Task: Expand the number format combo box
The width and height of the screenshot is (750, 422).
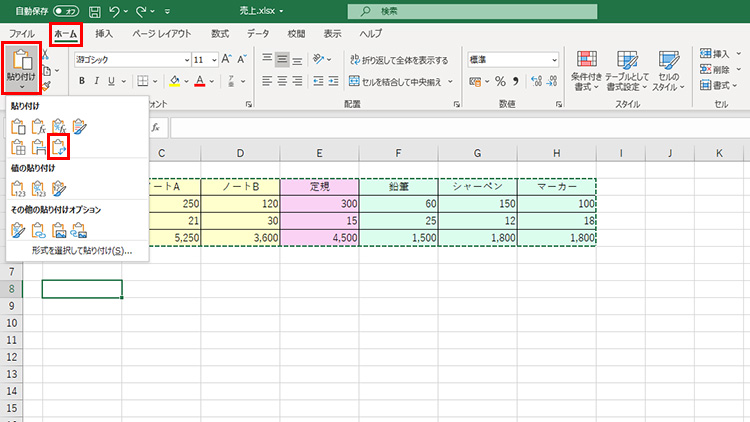Action: (x=555, y=60)
